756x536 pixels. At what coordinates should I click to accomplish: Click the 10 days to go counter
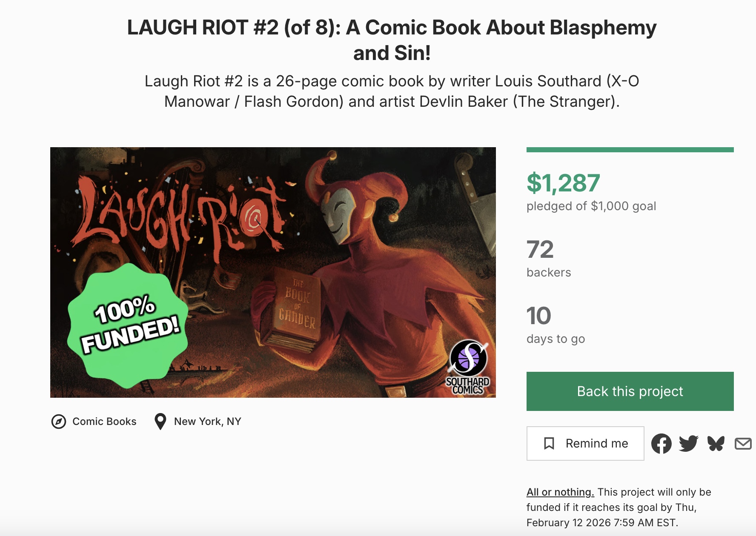(x=539, y=316)
